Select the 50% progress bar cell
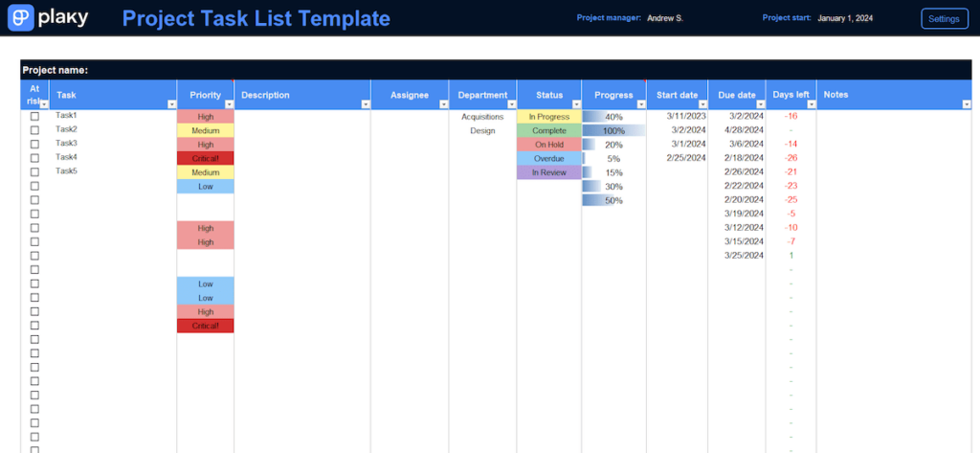 (613, 200)
